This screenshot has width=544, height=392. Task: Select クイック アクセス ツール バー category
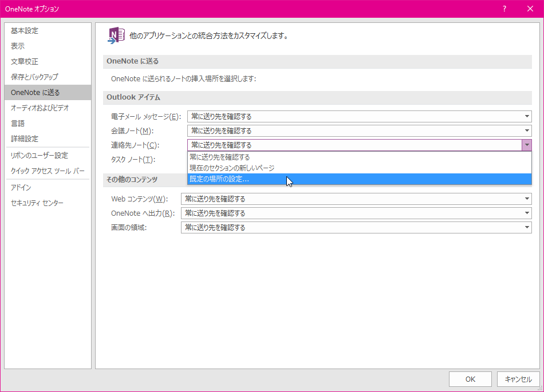[48, 171]
